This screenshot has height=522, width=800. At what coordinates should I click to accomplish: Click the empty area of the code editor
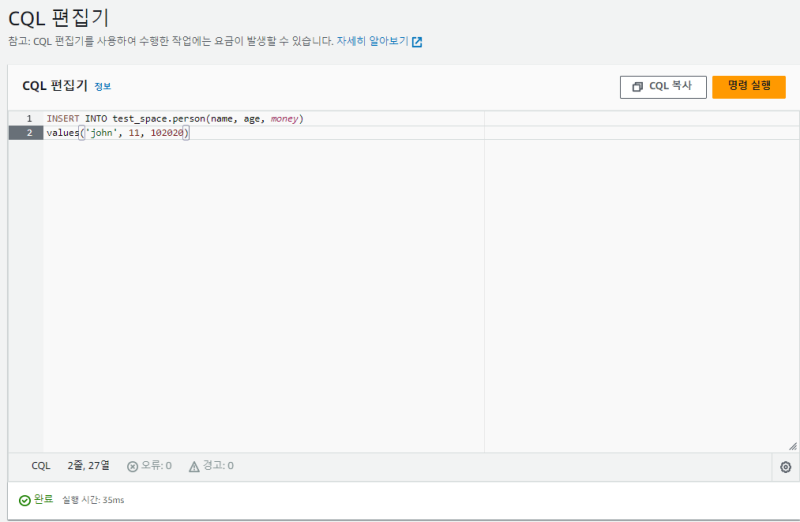(x=260, y=300)
